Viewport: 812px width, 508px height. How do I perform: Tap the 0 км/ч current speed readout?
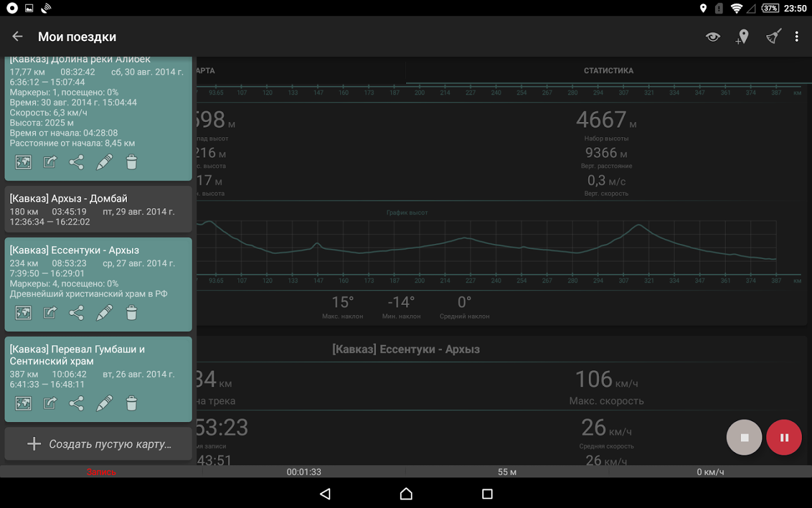[x=710, y=472]
